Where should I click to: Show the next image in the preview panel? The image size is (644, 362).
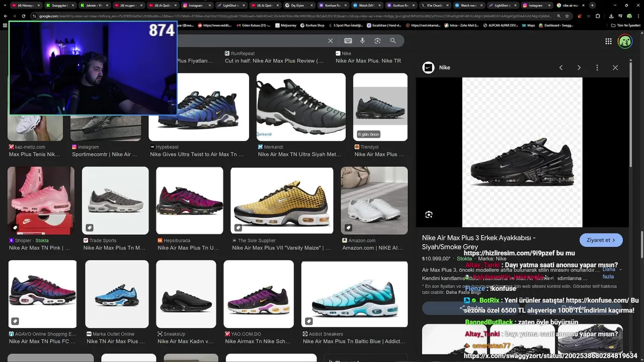click(x=579, y=67)
